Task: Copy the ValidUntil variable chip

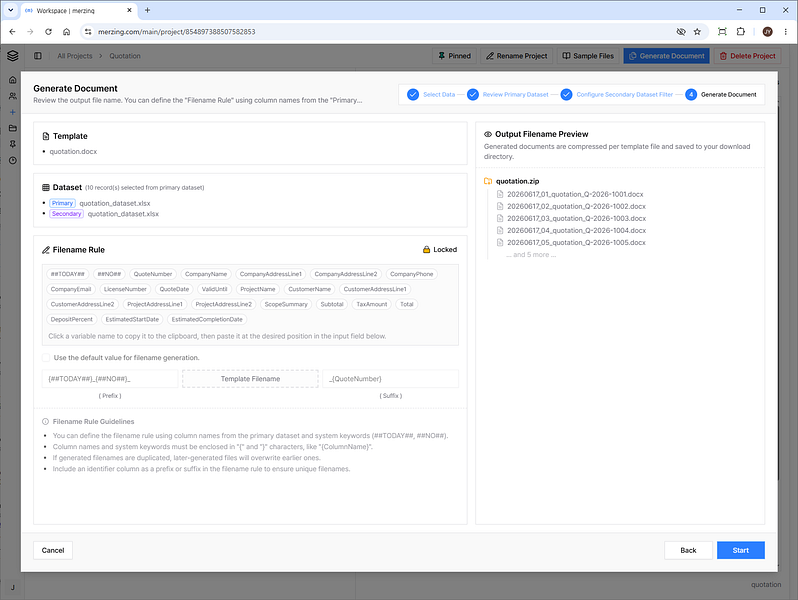Action: pos(214,289)
